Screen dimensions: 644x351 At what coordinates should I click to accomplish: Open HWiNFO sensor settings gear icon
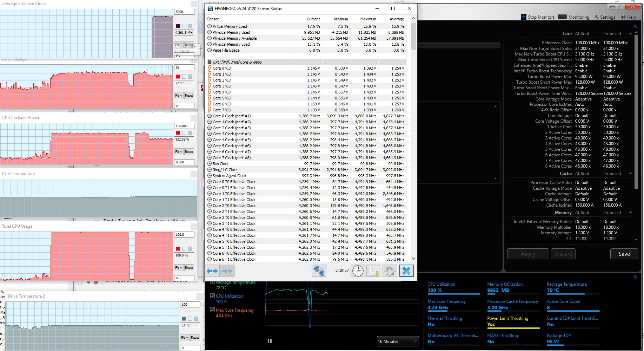click(x=390, y=271)
